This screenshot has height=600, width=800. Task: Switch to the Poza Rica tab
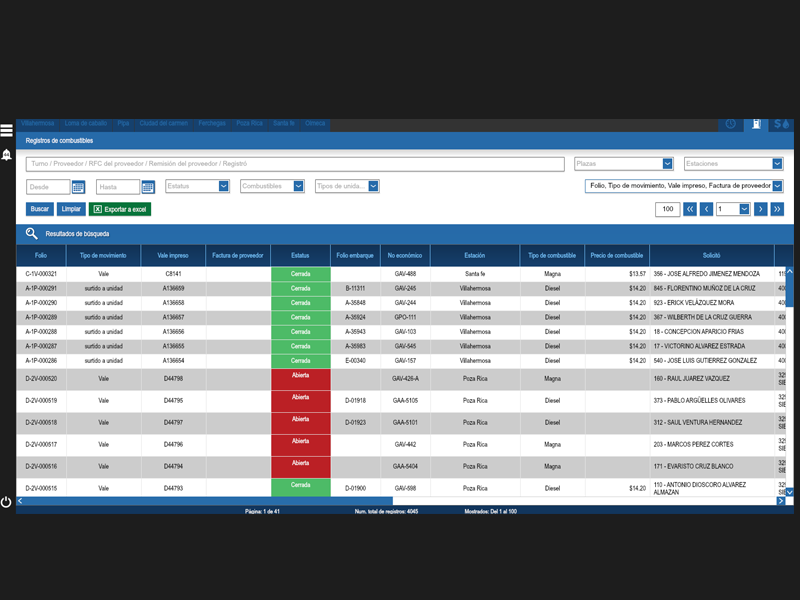click(x=249, y=124)
